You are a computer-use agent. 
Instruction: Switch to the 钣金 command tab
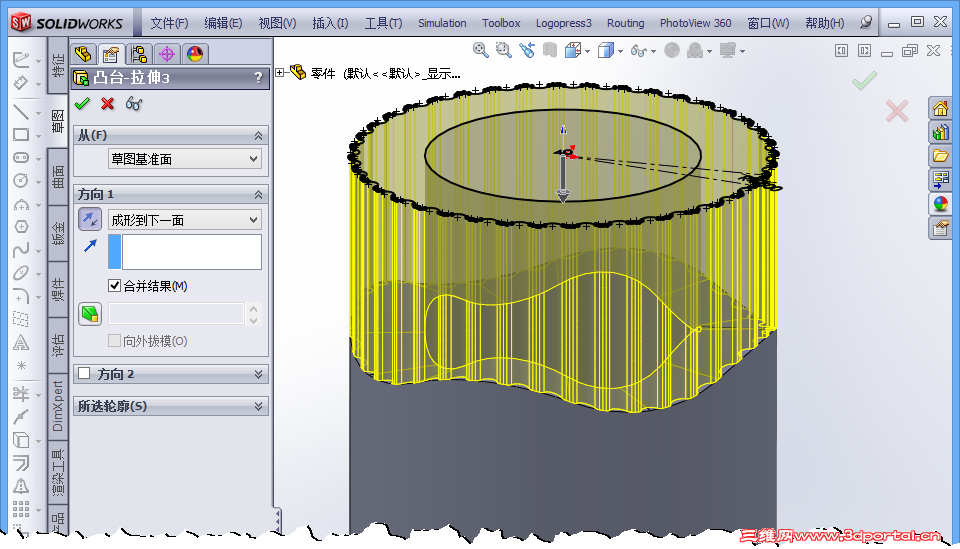(x=58, y=233)
